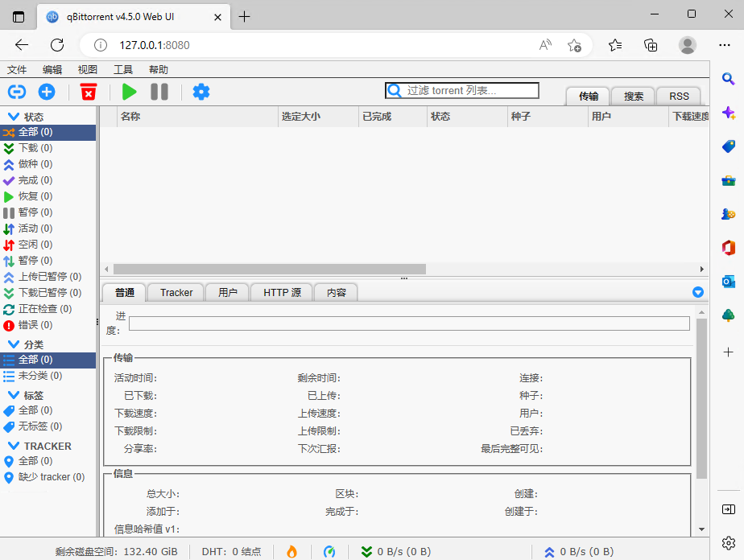Open the Edge settings gear in sidebar

[x=728, y=543]
